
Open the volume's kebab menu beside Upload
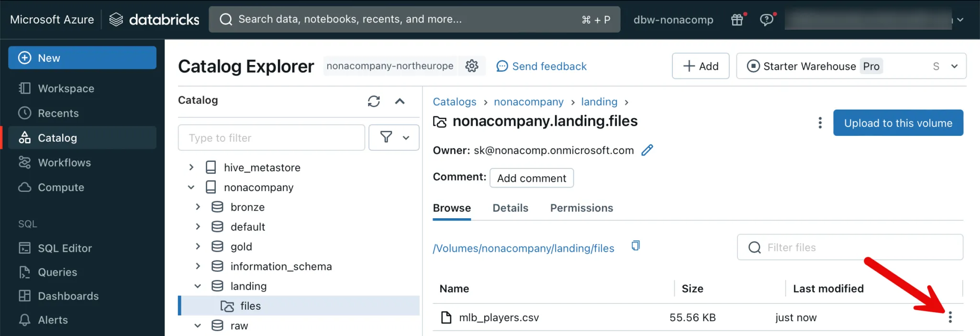tap(820, 123)
